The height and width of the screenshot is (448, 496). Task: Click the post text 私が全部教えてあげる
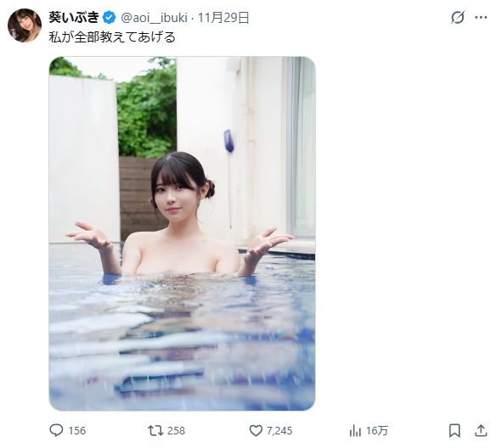(x=112, y=37)
